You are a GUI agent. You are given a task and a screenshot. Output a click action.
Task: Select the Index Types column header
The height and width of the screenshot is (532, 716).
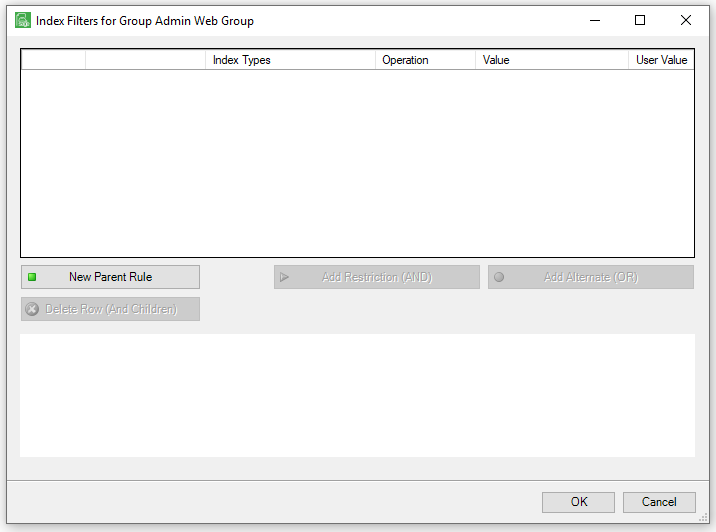pos(290,60)
